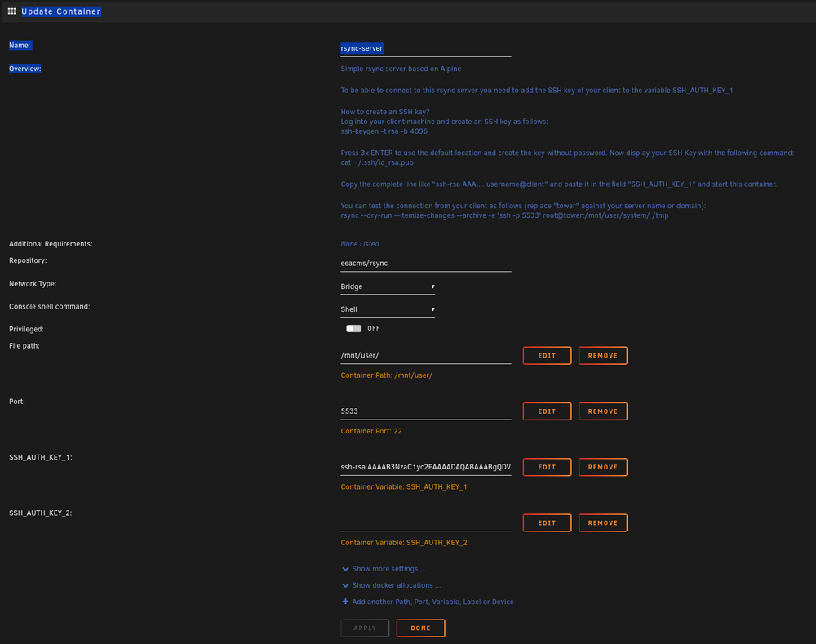Screen dimensions: 816x644
Task: Click the 'Log into your client machine' text
Action: [x=444, y=122]
